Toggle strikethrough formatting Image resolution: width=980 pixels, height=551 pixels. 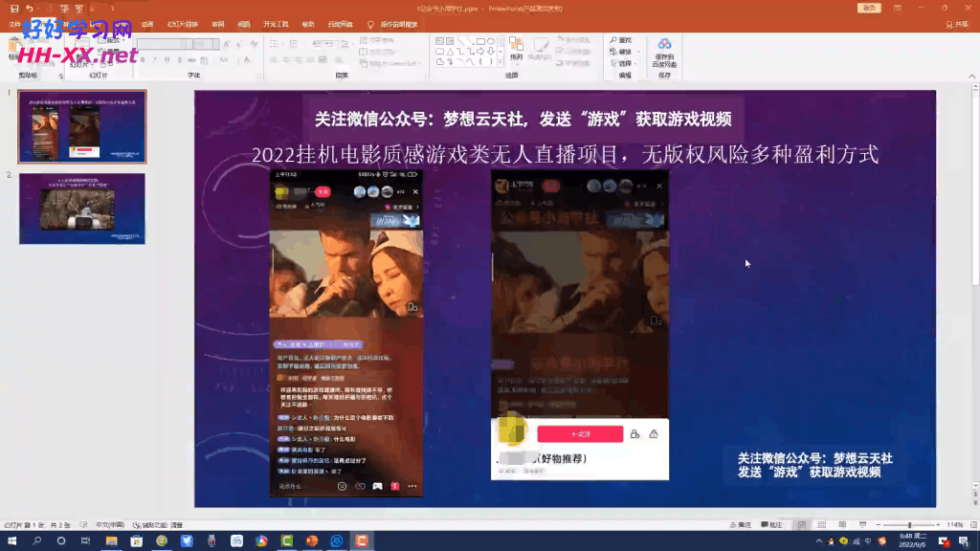pos(191,60)
